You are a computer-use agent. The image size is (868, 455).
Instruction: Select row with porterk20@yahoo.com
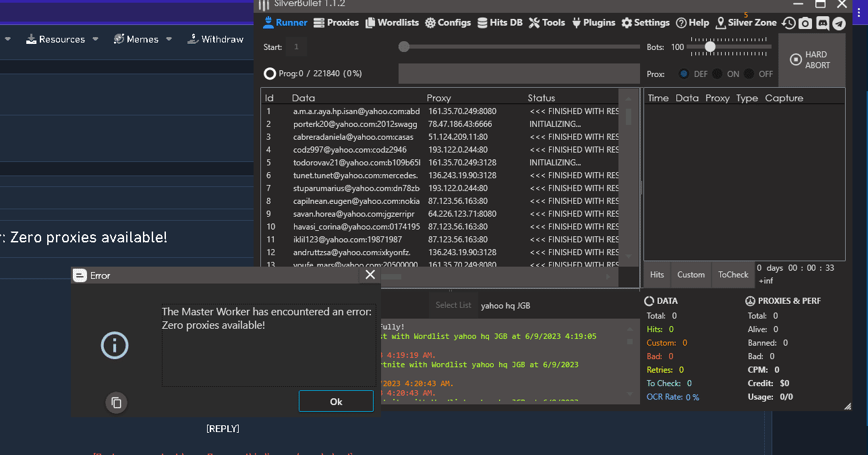[440, 124]
